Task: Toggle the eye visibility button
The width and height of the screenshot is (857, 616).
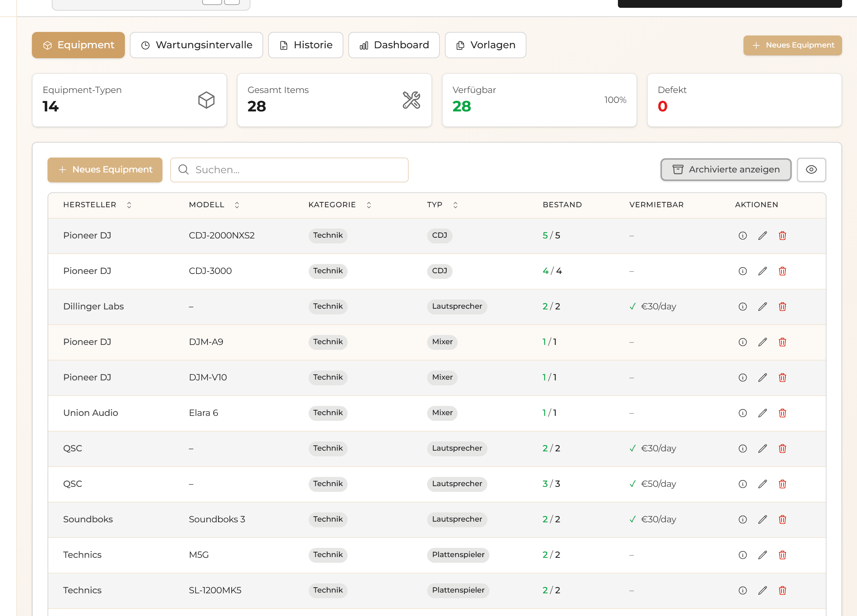Action: (811, 170)
